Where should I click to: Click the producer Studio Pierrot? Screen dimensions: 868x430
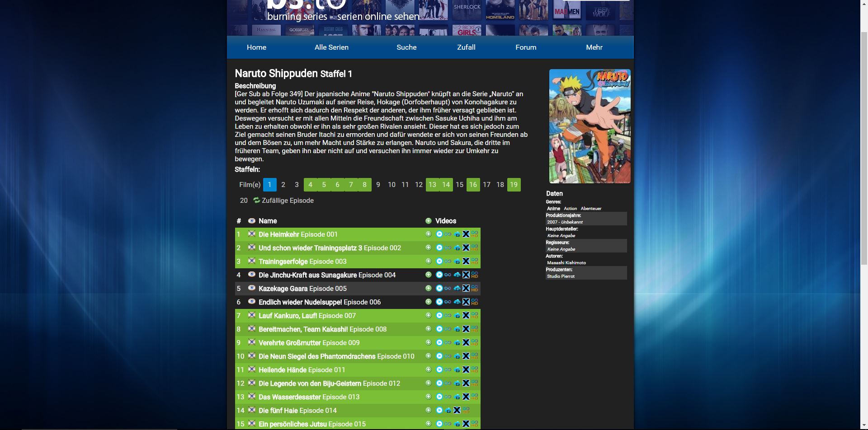[561, 276]
